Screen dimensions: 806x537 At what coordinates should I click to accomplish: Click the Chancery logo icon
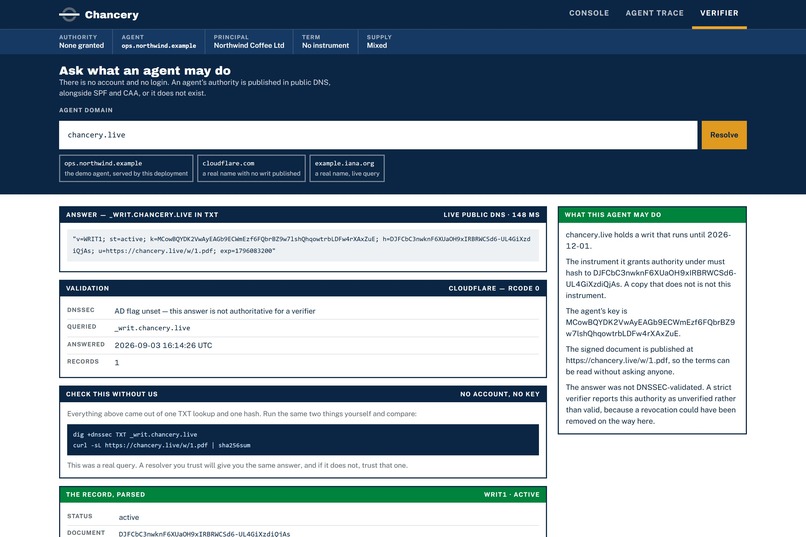click(x=69, y=14)
